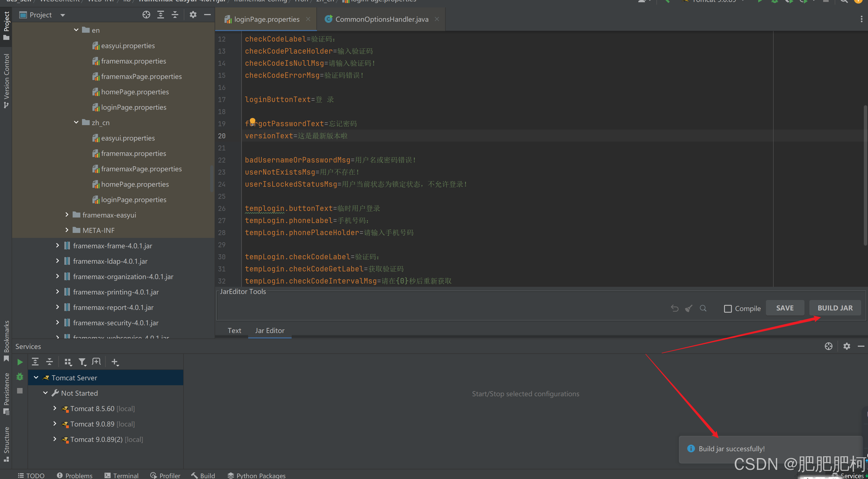
Task: Collapse the zh_cn folder
Action: [76, 123]
